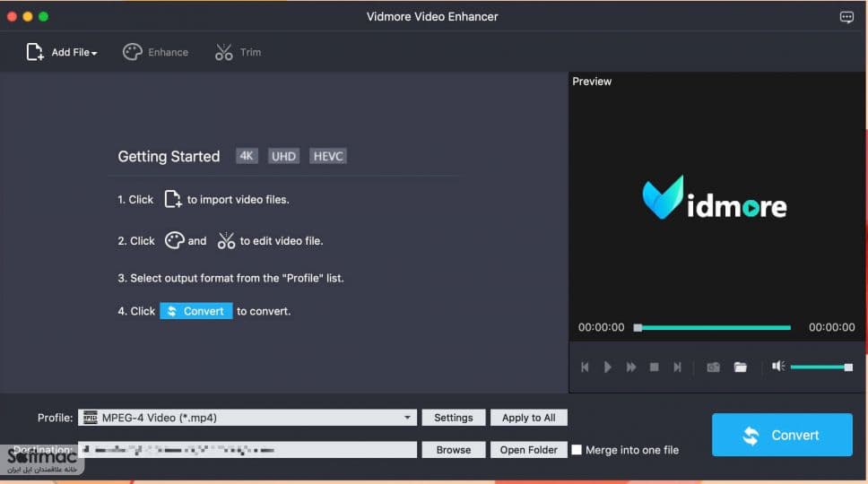Select the HEVC badge
This screenshot has height=484, width=868.
[x=328, y=156]
